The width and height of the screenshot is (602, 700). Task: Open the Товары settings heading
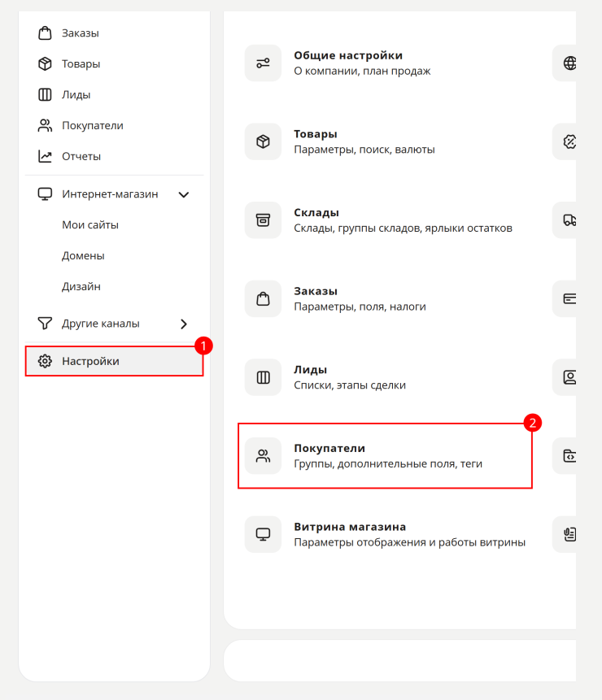point(316,134)
